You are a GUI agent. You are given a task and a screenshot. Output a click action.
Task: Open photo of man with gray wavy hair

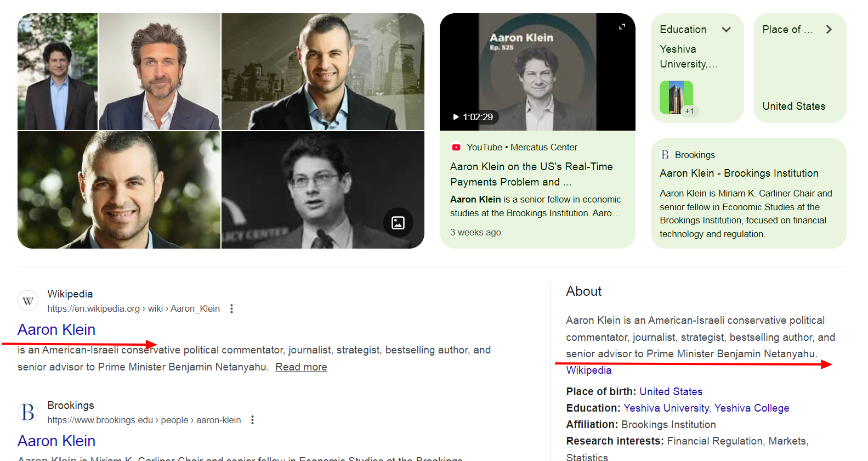pos(160,71)
